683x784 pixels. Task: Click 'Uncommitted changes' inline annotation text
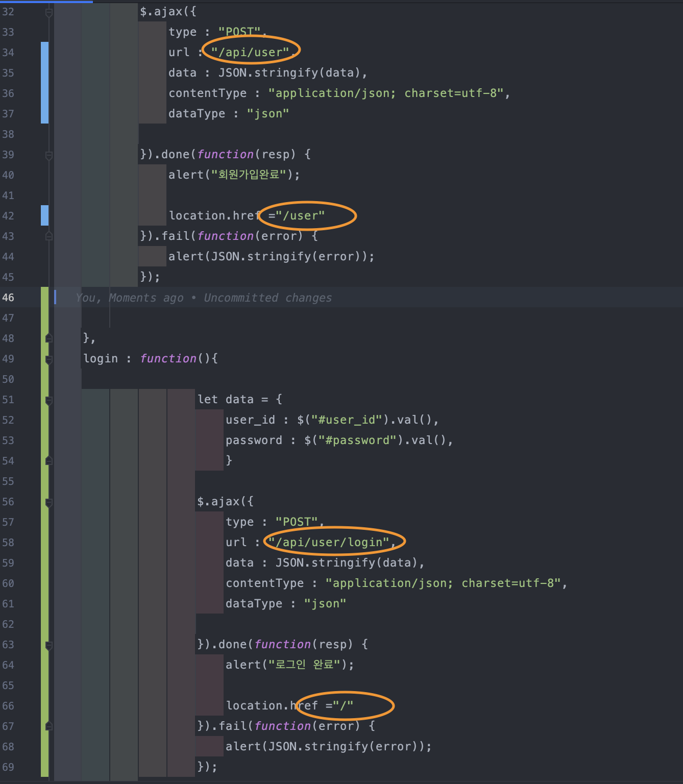click(x=268, y=298)
